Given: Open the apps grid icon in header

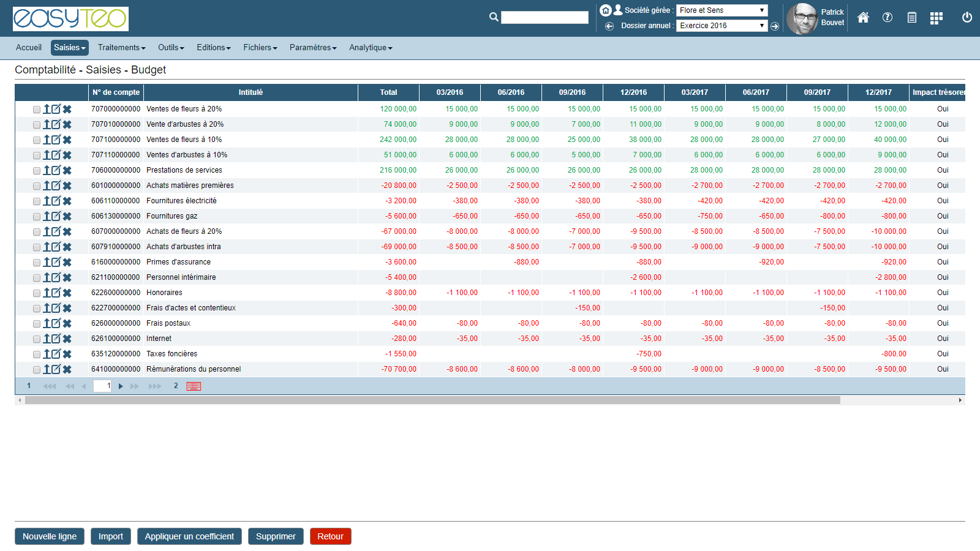Looking at the screenshot, I should click(x=936, y=18).
